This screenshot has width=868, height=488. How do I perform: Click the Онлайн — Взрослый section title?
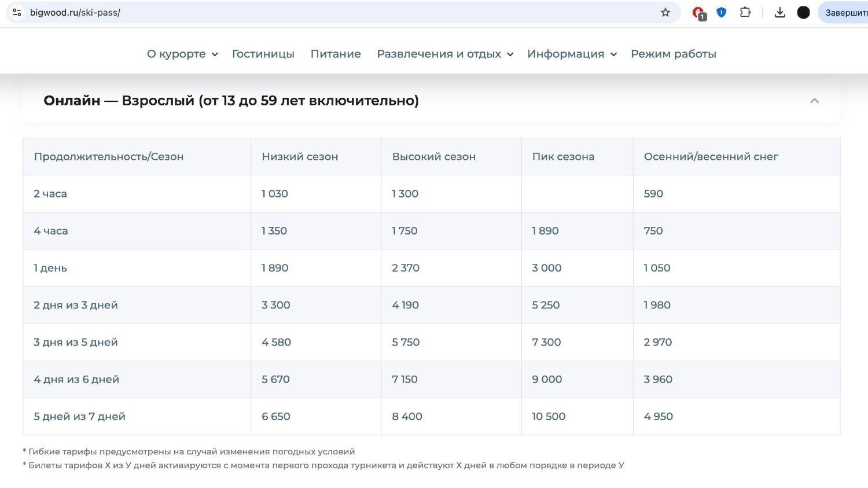(x=231, y=101)
